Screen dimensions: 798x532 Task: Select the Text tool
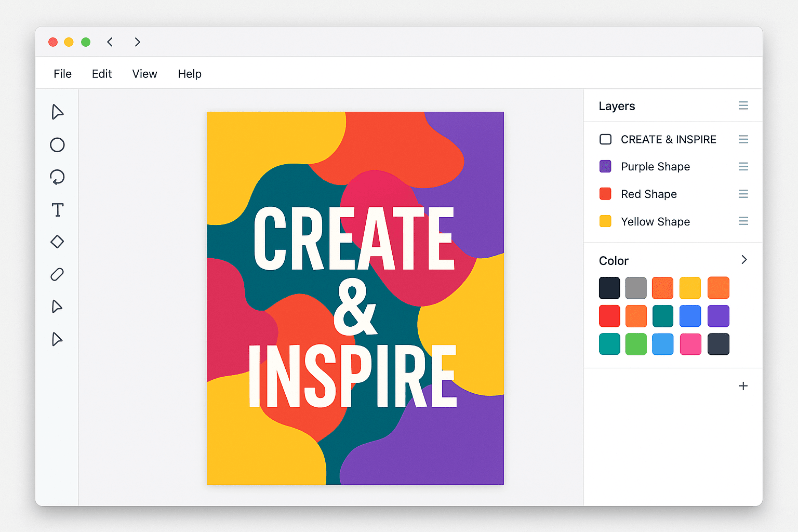tap(57, 210)
